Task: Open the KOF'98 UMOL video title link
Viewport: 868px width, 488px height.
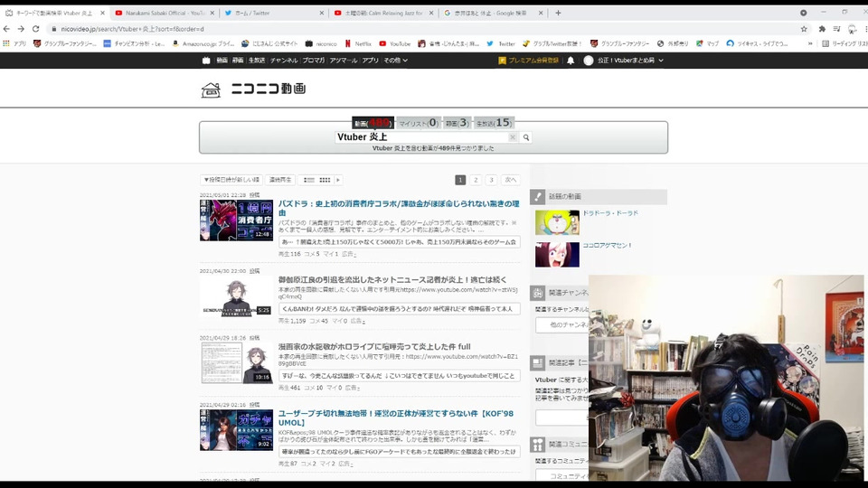Action: click(396, 418)
